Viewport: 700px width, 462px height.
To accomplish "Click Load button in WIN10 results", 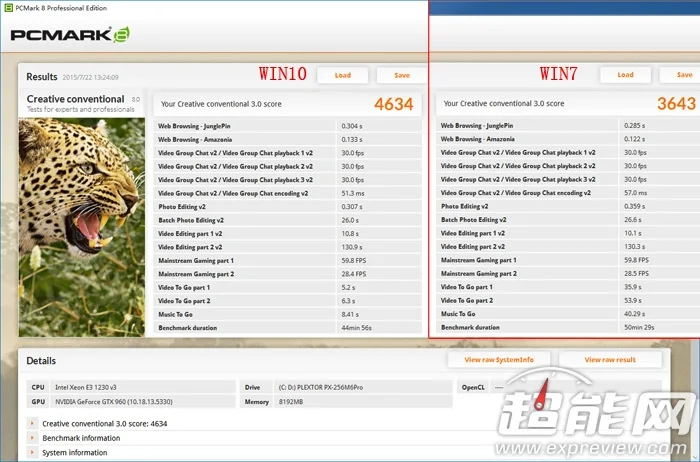I will click(x=342, y=75).
